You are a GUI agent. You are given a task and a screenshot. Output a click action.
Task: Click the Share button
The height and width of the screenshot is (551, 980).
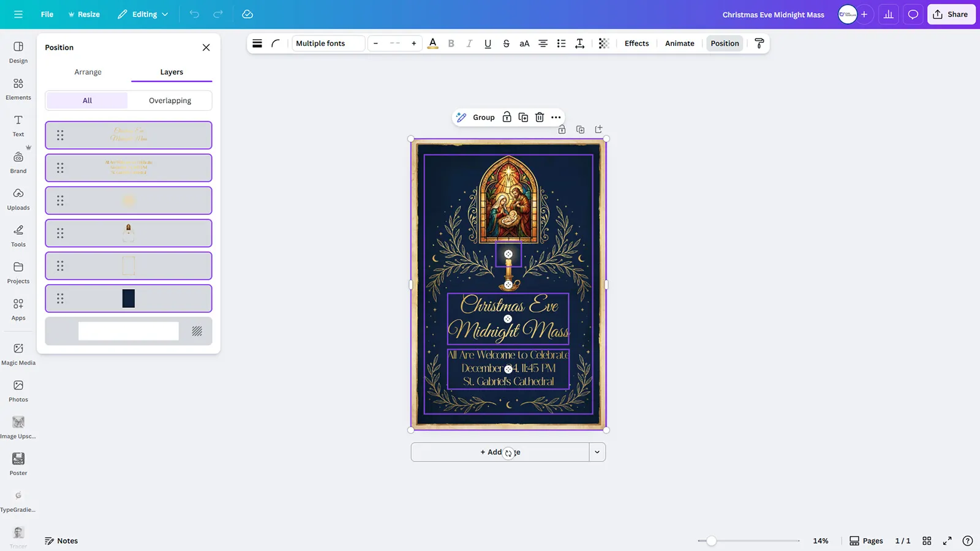pos(951,13)
